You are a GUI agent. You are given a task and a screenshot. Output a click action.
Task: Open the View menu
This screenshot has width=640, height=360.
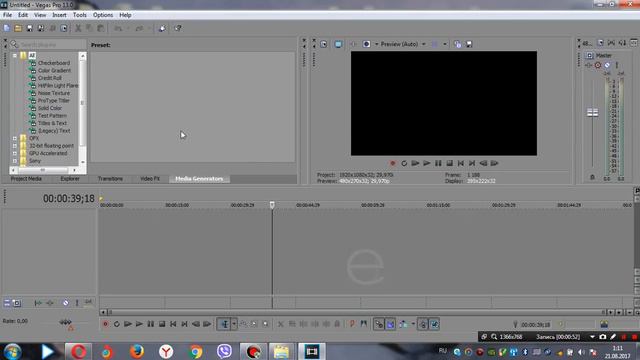(40, 15)
